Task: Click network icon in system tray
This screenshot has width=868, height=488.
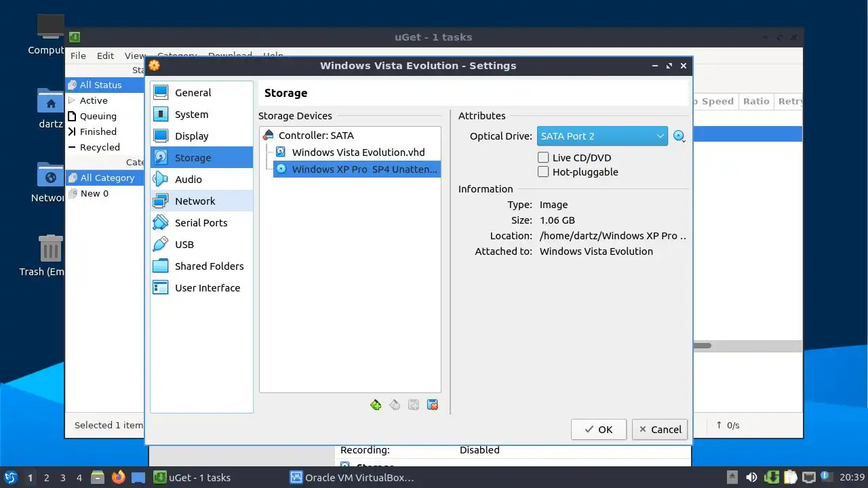Action: coord(808,477)
